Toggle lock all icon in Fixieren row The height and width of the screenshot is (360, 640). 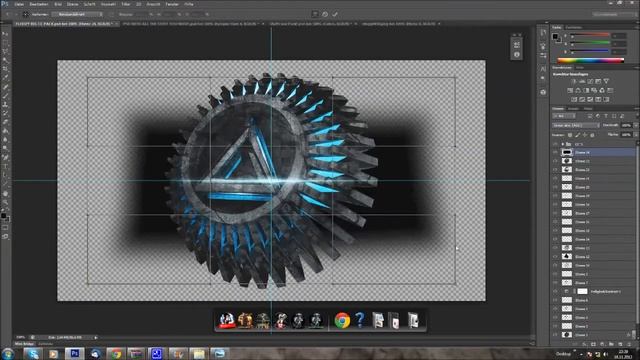(x=592, y=135)
